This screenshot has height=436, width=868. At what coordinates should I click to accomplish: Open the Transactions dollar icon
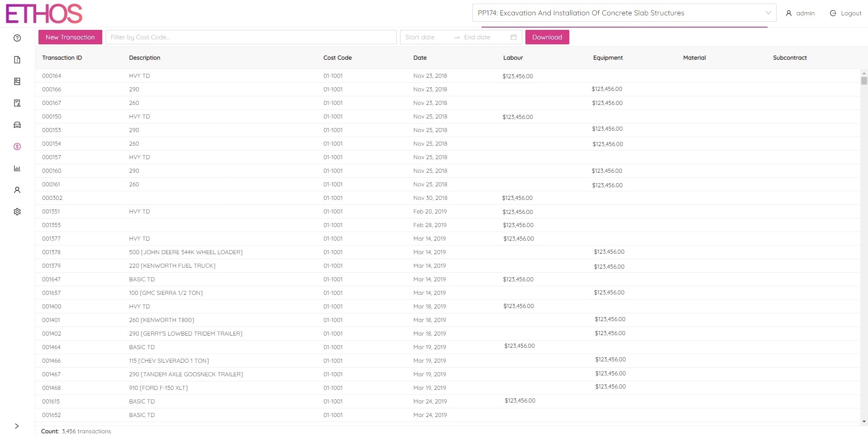(x=17, y=147)
